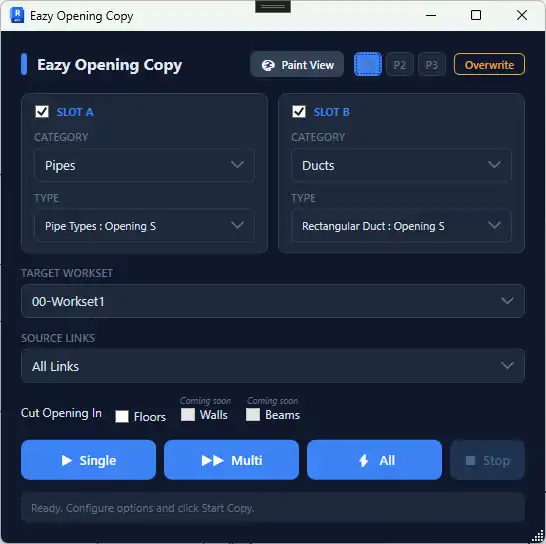Click the window resize grip icon
Screen dimensions: 546x544
[538, 536]
